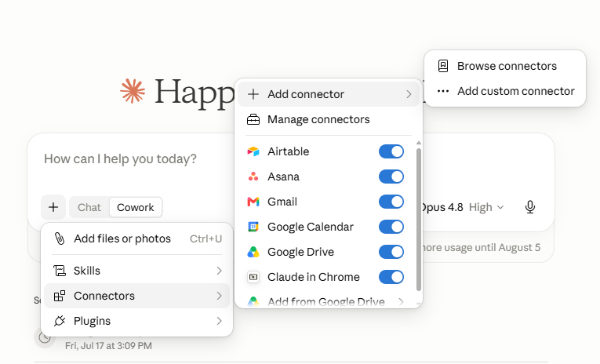Click the Gmail envelope icon
The width and height of the screenshot is (600, 364).
tap(253, 202)
